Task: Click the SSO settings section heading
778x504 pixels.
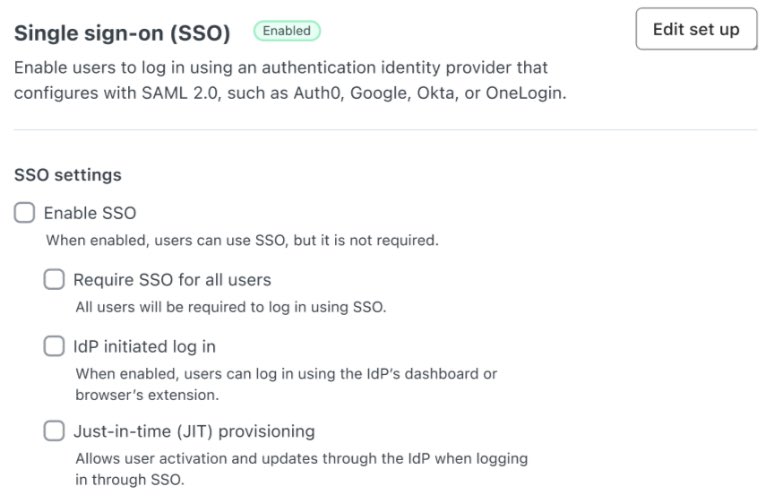Action: (68, 175)
